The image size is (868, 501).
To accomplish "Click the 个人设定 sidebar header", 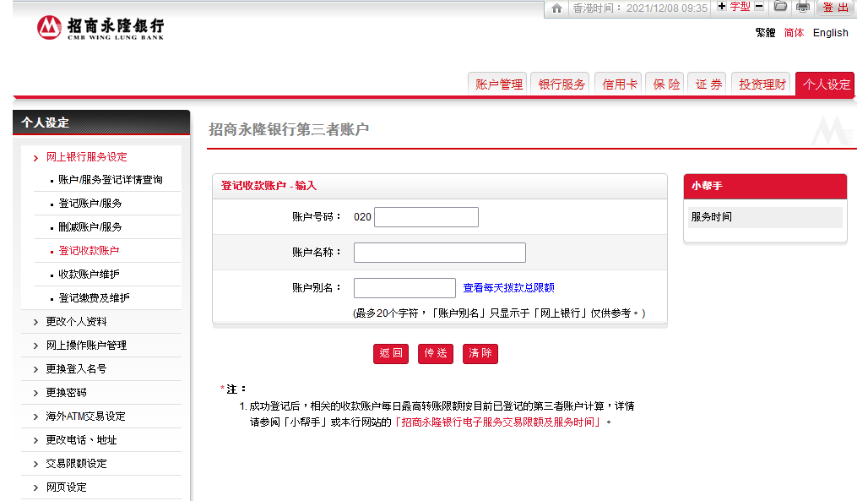I will coord(101,123).
